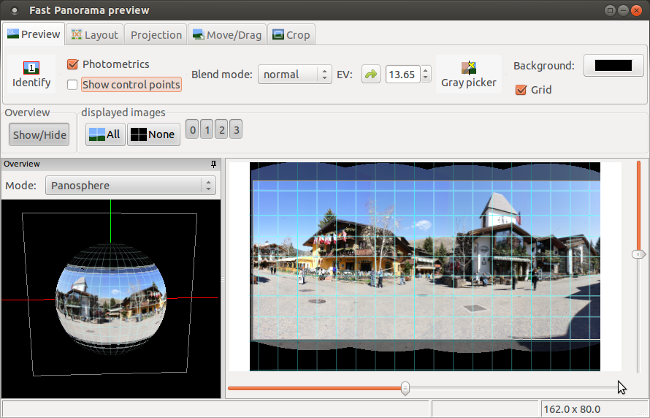Show All images button
Screen dimensions: 650x418
[x=103, y=134]
